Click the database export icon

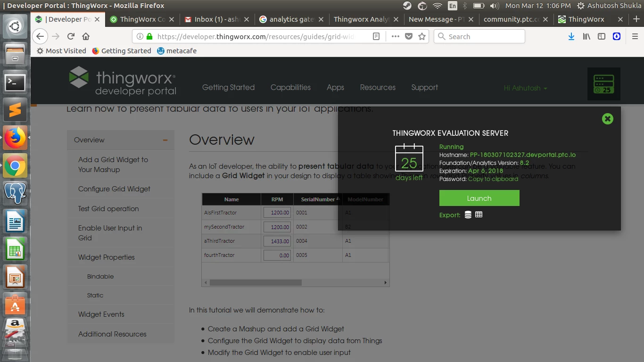468,214
